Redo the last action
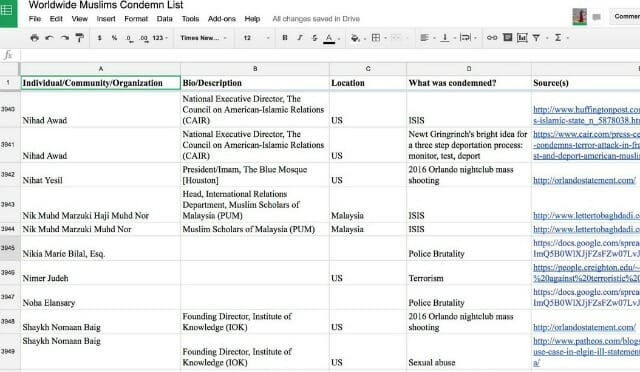This screenshot has height=372, width=640. pyautogui.click(x=64, y=38)
